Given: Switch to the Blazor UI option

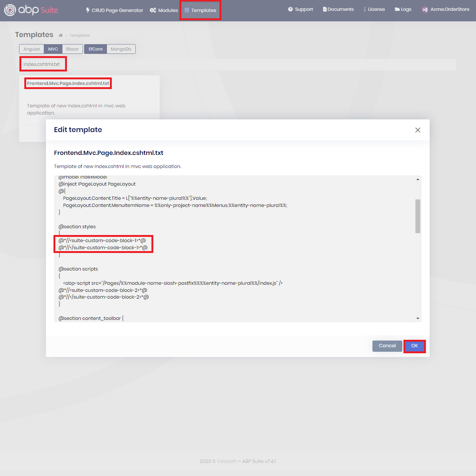Looking at the screenshot, I should 73,49.
